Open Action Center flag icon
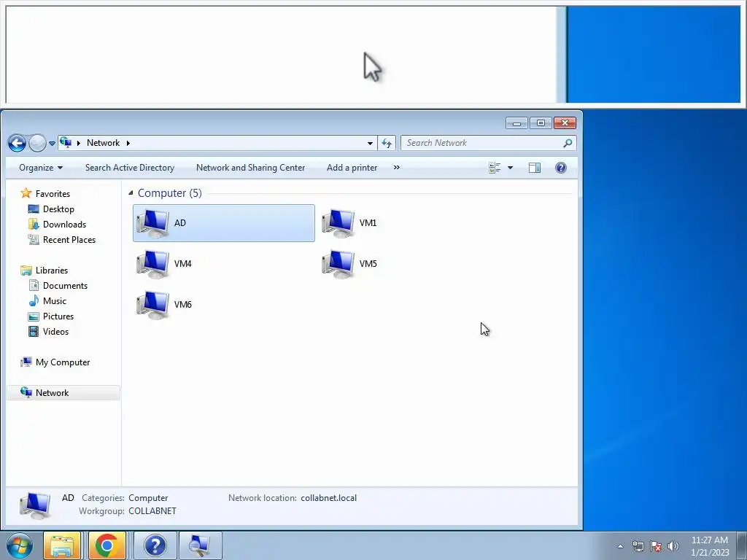The height and width of the screenshot is (560, 747). point(656,546)
